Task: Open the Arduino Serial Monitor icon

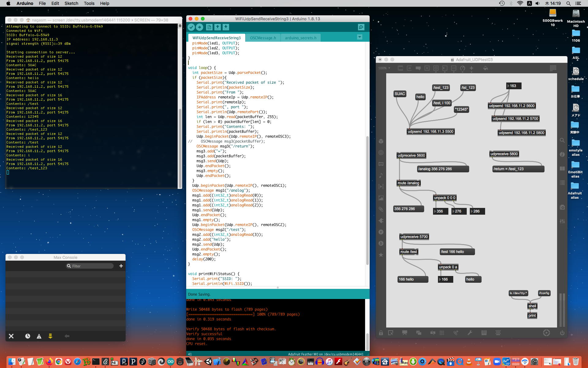Action: click(x=361, y=27)
